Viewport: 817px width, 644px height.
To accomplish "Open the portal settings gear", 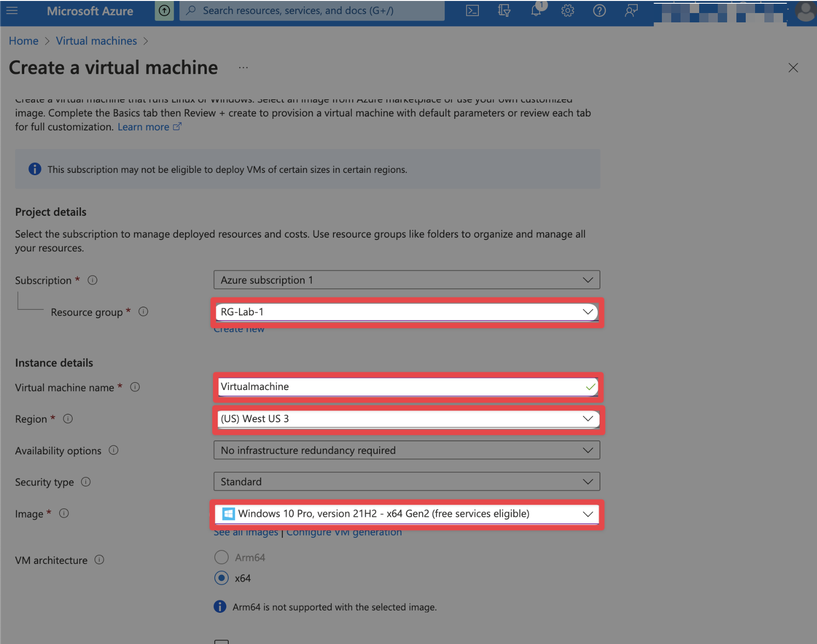I will [568, 10].
